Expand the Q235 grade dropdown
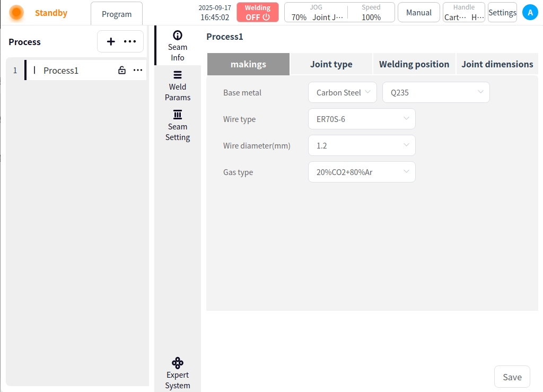The width and height of the screenshot is (543, 392). (x=435, y=92)
